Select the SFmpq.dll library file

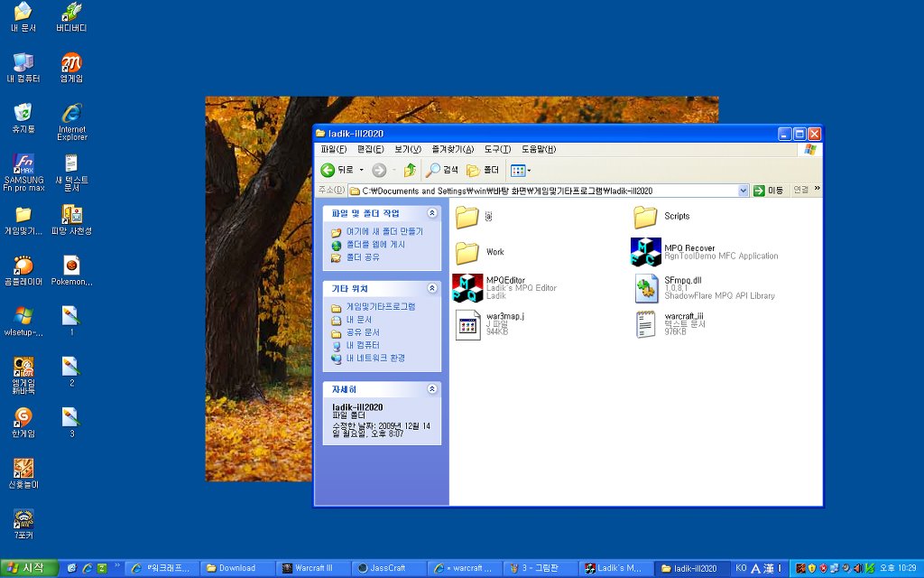tap(645, 287)
